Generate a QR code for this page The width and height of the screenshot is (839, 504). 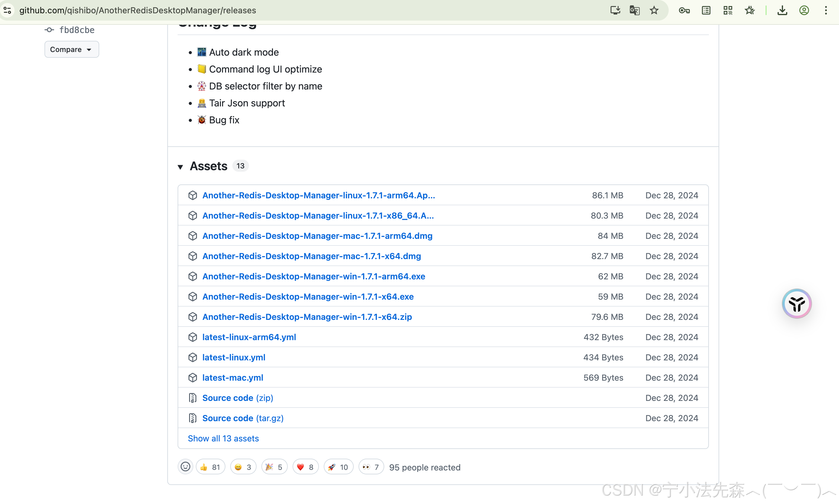pos(728,10)
